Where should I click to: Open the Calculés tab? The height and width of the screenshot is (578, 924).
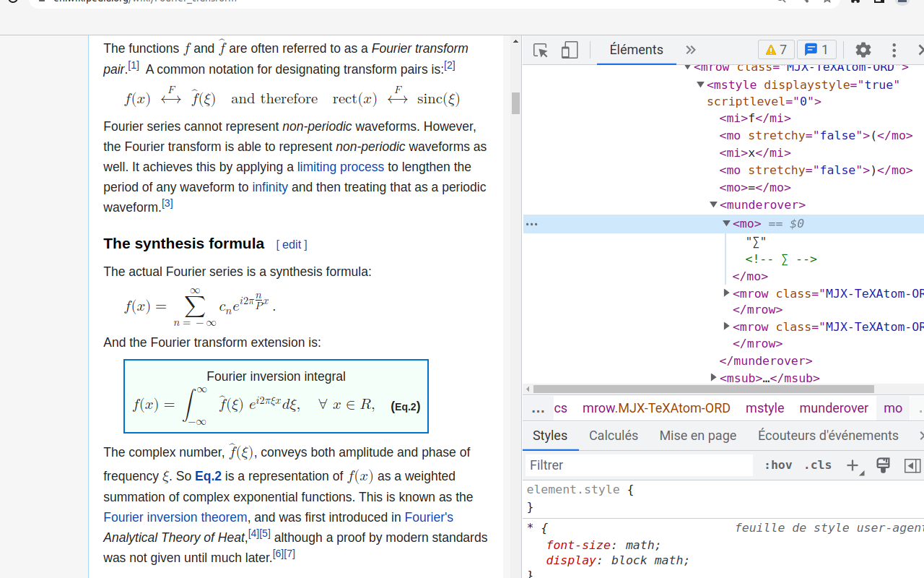[x=614, y=436]
